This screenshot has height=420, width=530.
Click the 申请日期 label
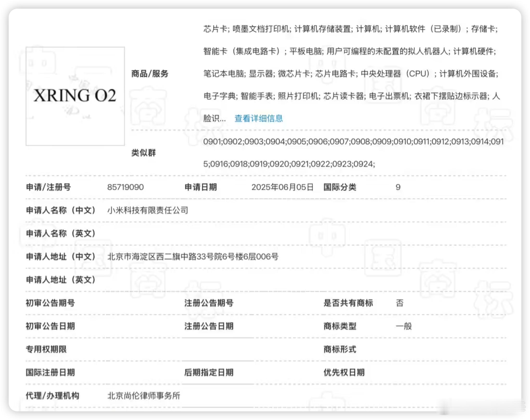pos(201,187)
